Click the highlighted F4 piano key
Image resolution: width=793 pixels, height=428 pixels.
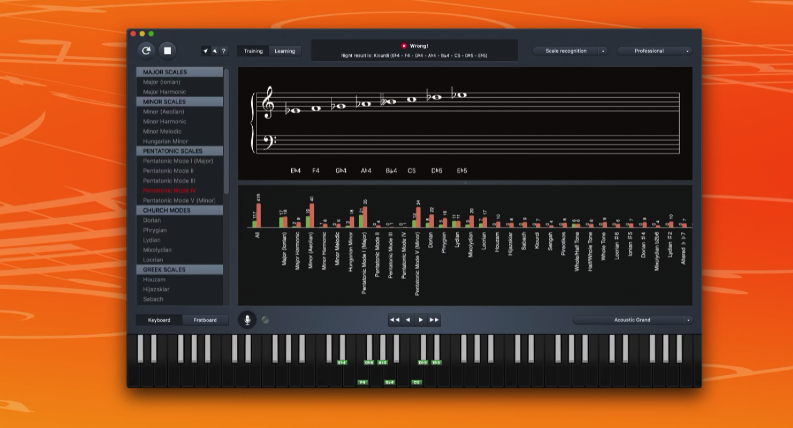click(363, 382)
